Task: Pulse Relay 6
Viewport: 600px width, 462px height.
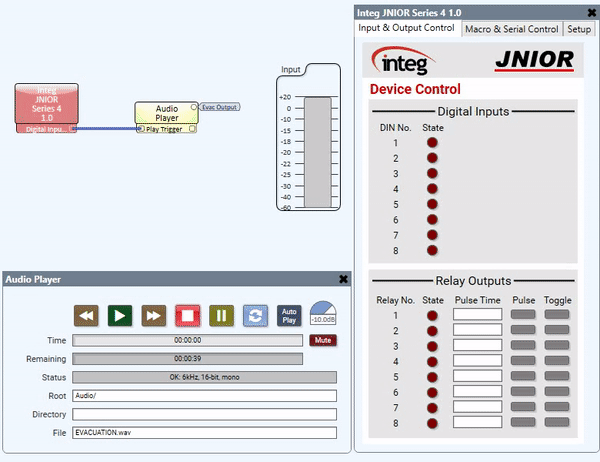Action: click(523, 392)
